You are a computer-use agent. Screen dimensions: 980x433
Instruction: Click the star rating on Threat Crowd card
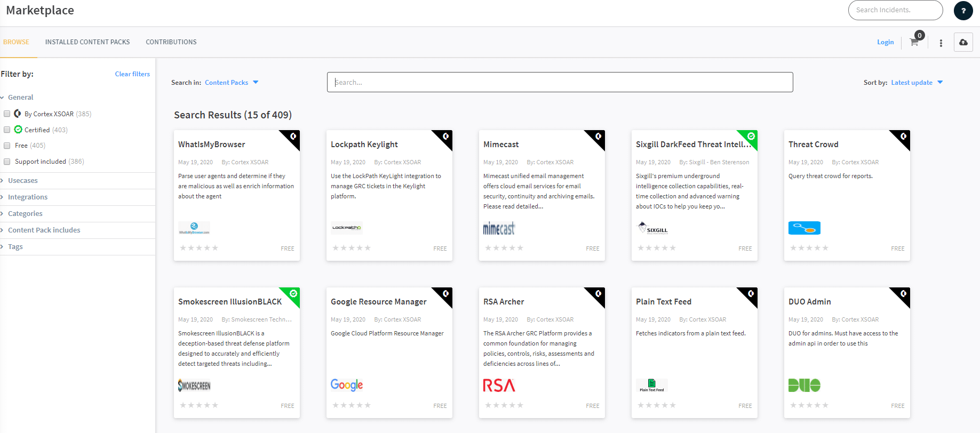pyautogui.click(x=809, y=248)
